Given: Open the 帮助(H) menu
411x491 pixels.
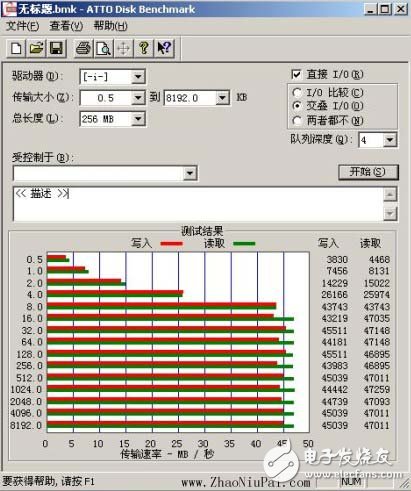Looking at the screenshot, I should click(x=110, y=26).
